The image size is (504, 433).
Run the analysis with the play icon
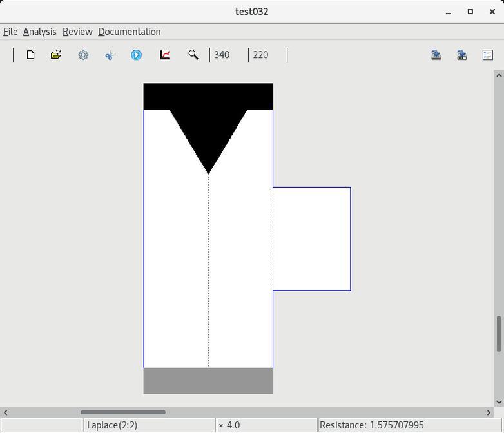click(x=136, y=55)
